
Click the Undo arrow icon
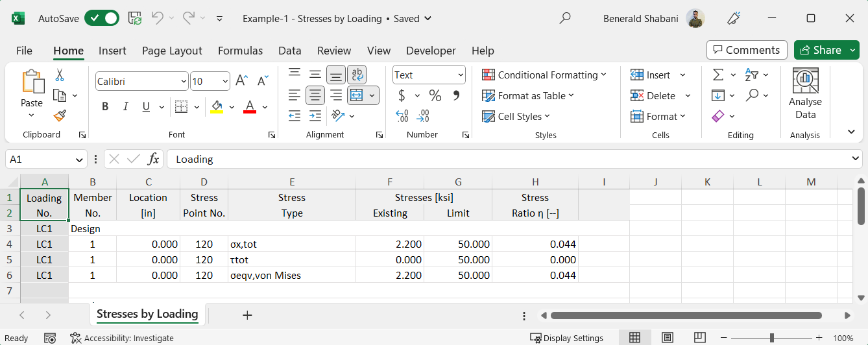click(158, 18)
